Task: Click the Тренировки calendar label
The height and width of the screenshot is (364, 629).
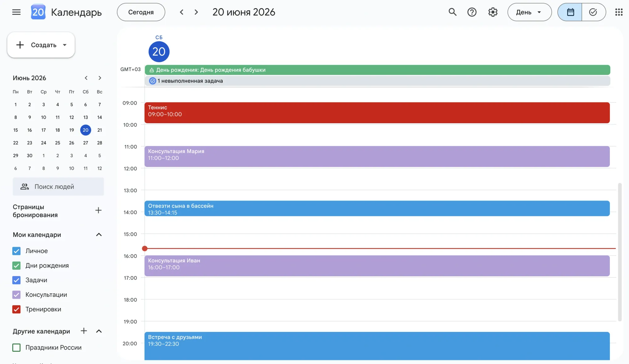Action: pos(43,309)
